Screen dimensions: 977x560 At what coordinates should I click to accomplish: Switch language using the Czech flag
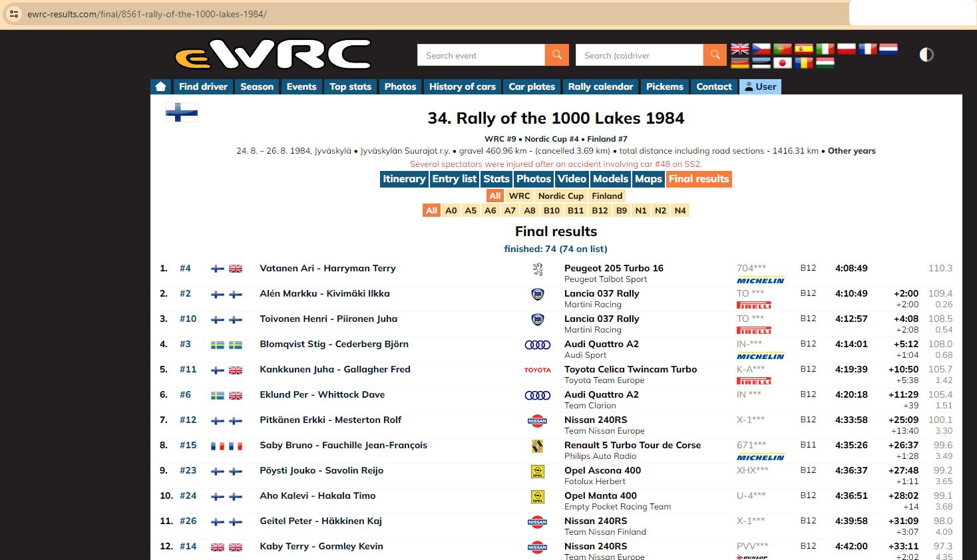761,49
